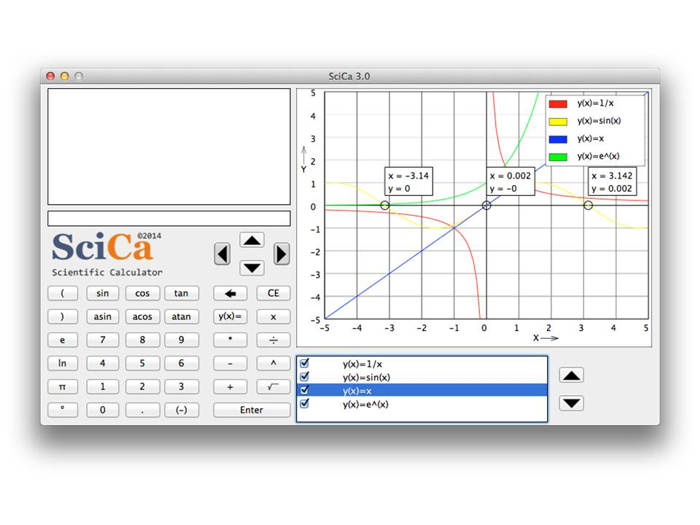Disable the y(x)=e^(x) plot checkbox
700x525 pixels.
pos(305,404)
